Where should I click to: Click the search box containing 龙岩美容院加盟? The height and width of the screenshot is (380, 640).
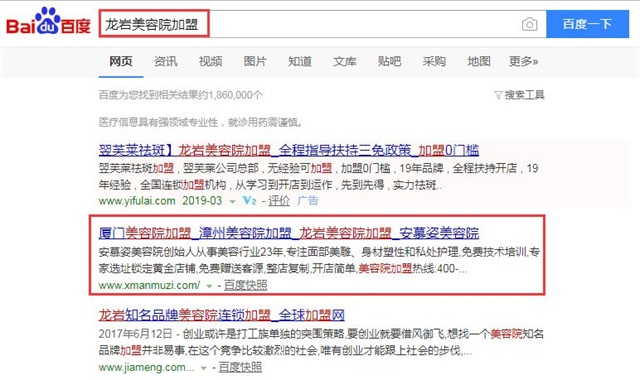(322, 24)
